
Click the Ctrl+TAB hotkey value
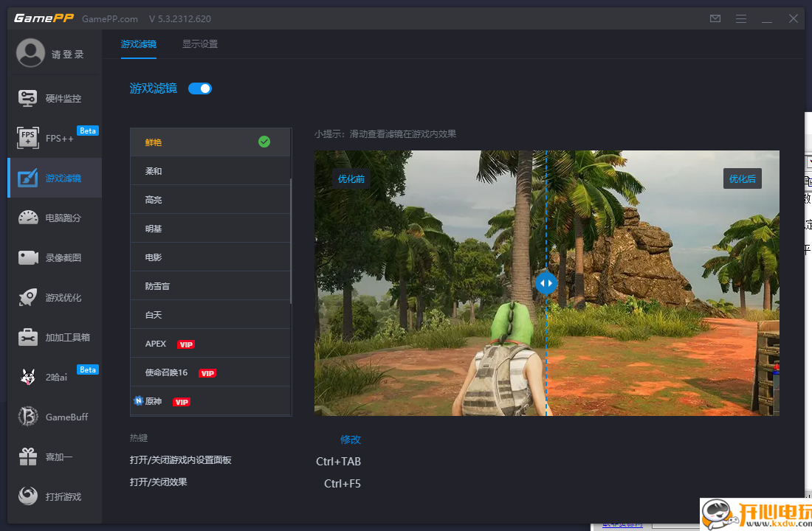338,461
